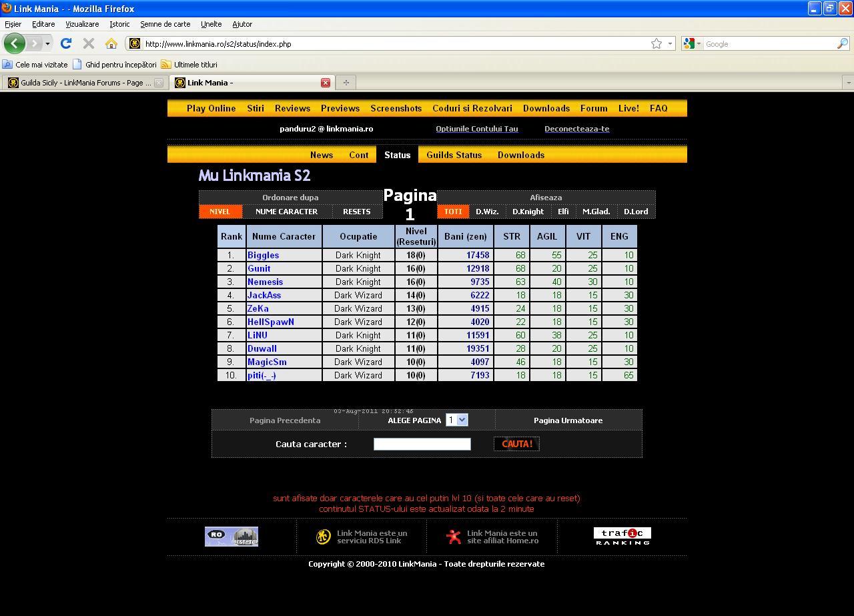
Task: Open the Google search engine selector
Action: click(x=692, y=43)
